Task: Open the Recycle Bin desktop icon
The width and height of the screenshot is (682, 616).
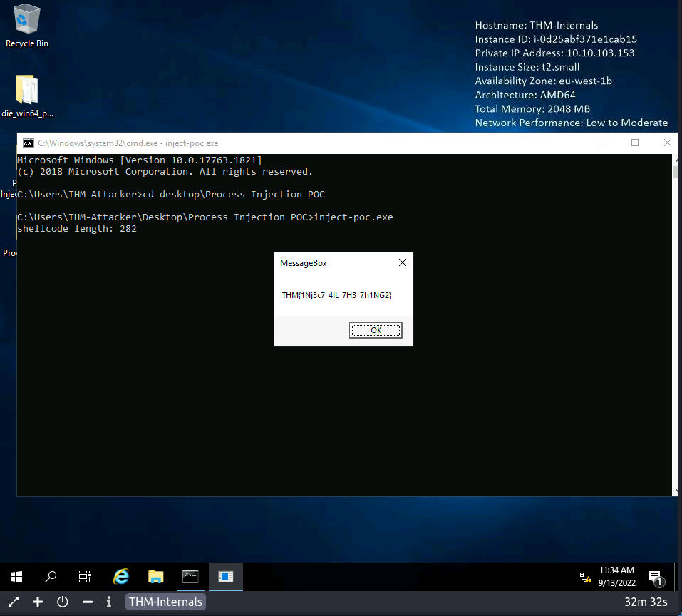Action: tap(27, 26)
